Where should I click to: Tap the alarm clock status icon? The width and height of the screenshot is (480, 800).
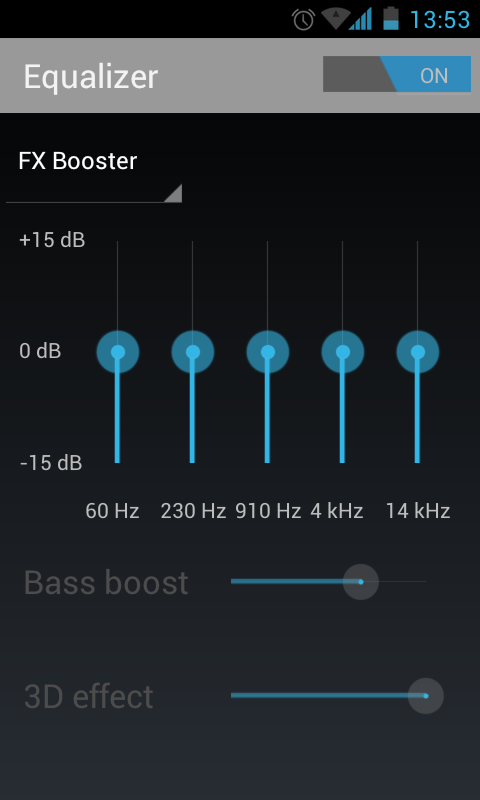point(303,19)
